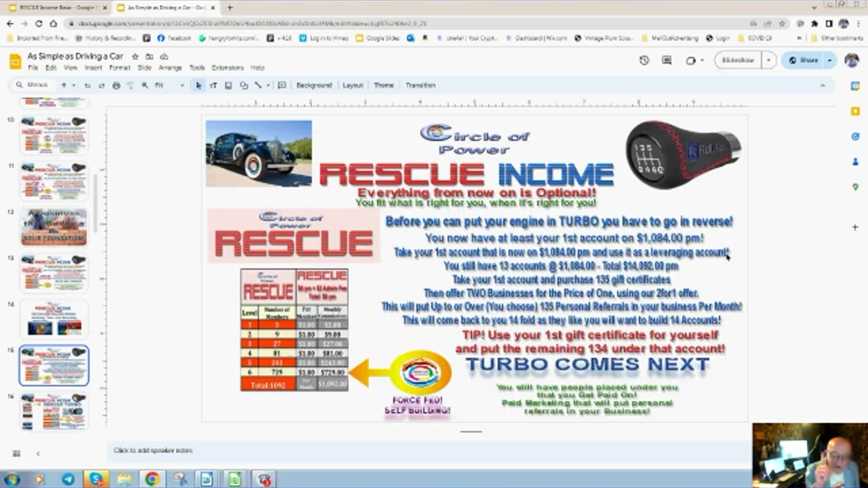Click the Add comment icon
This screenshot has width=868, height=488.
pyautogui.click(x=282, y=85)
